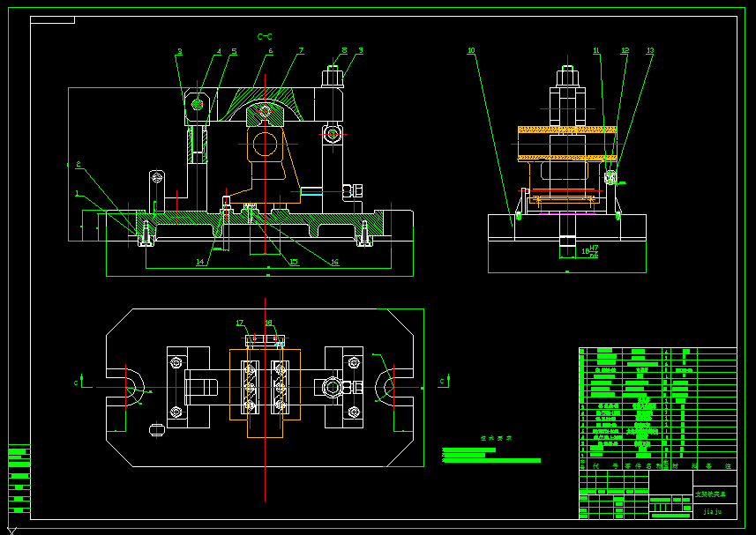This screenshot has width=756, height=535.
Task: Select part callout number 6
Action: (x=271, y=50)
